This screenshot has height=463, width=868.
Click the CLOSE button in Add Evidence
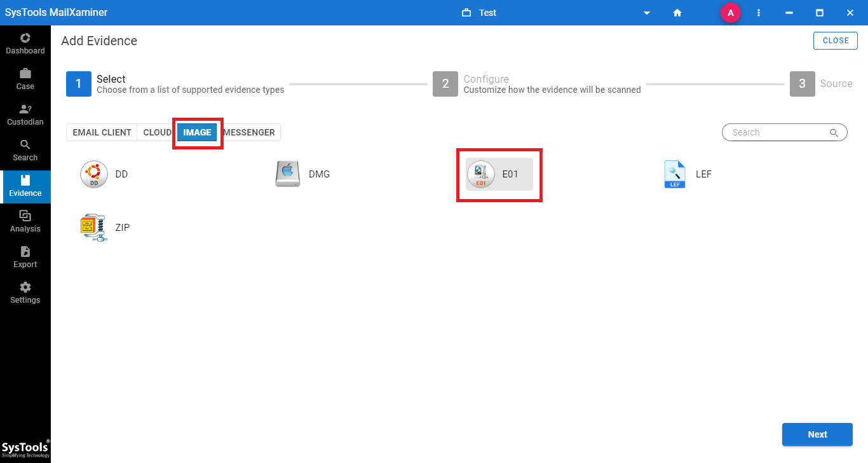836,41
